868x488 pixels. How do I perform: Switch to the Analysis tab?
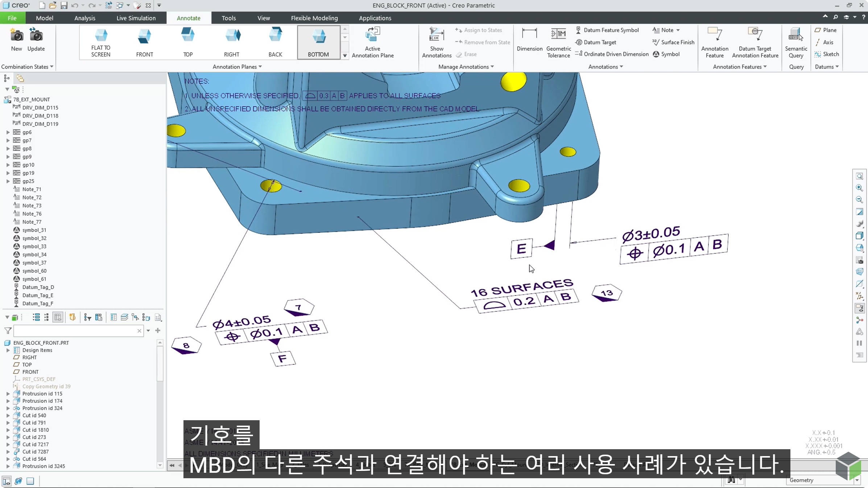[x=85, y=18]
